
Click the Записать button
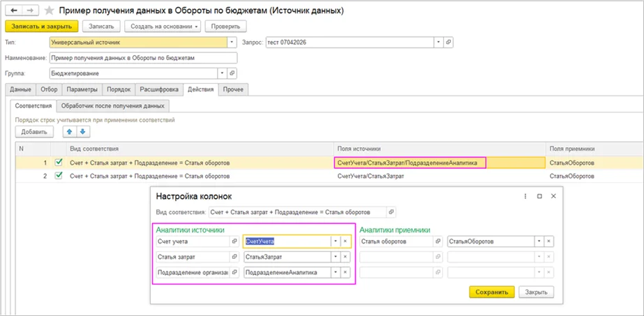coord(101,27)
